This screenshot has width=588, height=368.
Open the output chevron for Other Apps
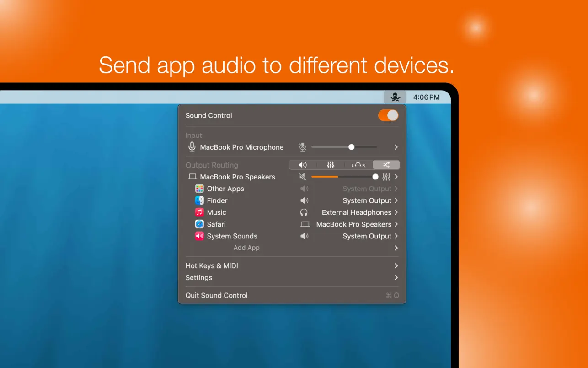tap(396, 189)
